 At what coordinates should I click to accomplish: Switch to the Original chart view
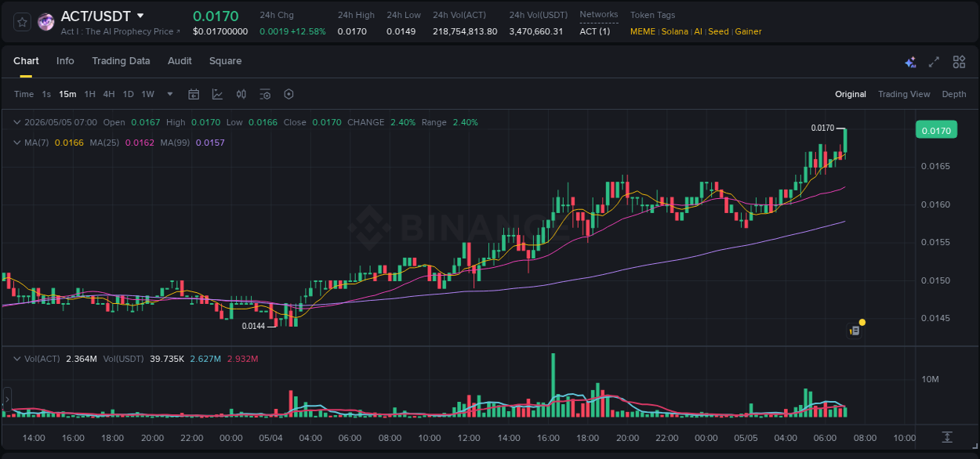851,94
